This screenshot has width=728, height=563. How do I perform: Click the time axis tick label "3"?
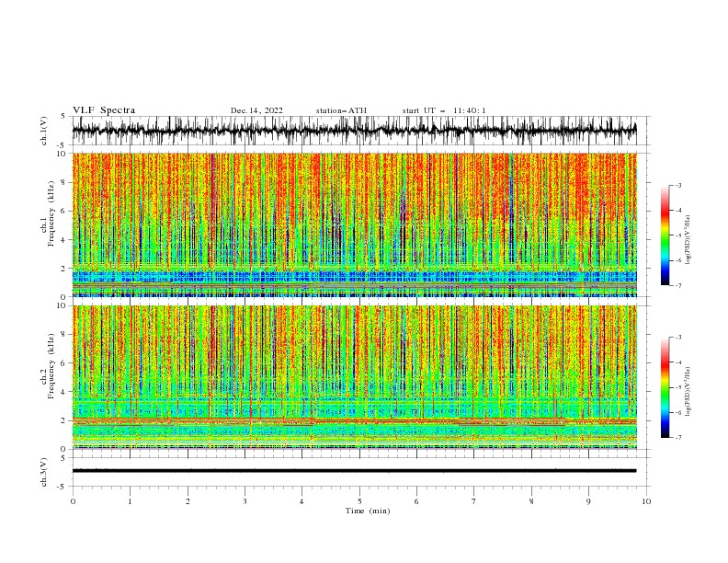(245, 501)
